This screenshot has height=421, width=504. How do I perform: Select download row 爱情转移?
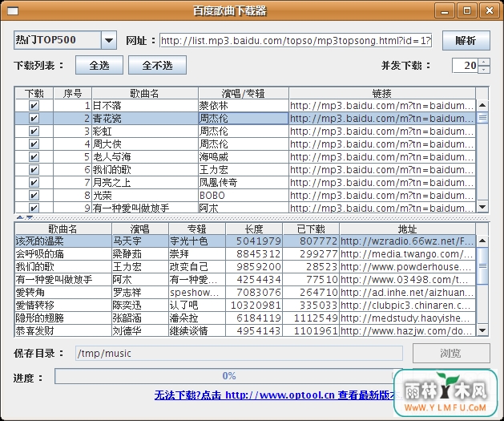(x=245, y=306)
